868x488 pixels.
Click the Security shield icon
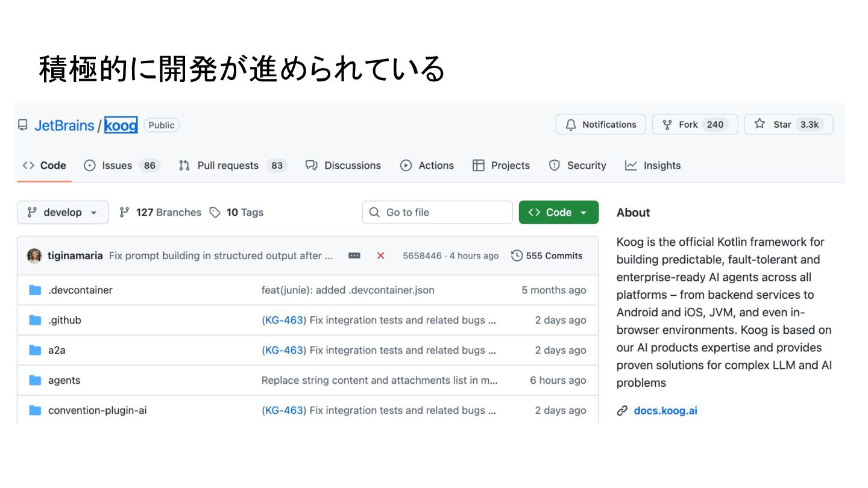(x=555, y=166)
